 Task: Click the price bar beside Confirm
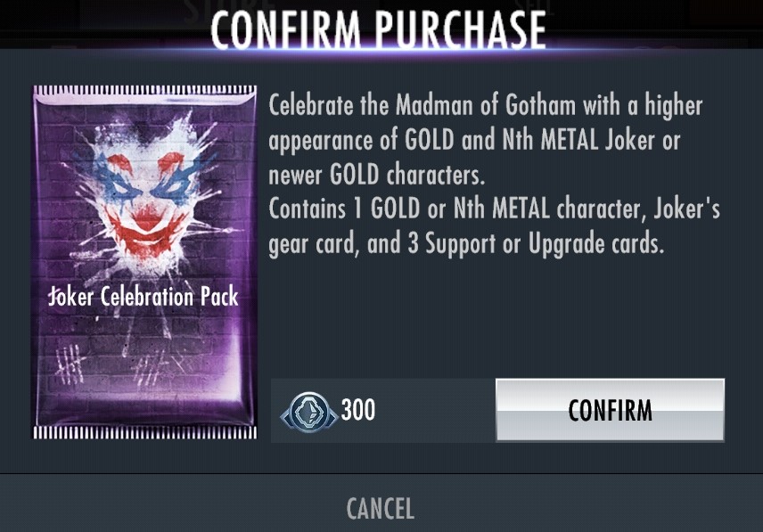(x=383, y=411)
